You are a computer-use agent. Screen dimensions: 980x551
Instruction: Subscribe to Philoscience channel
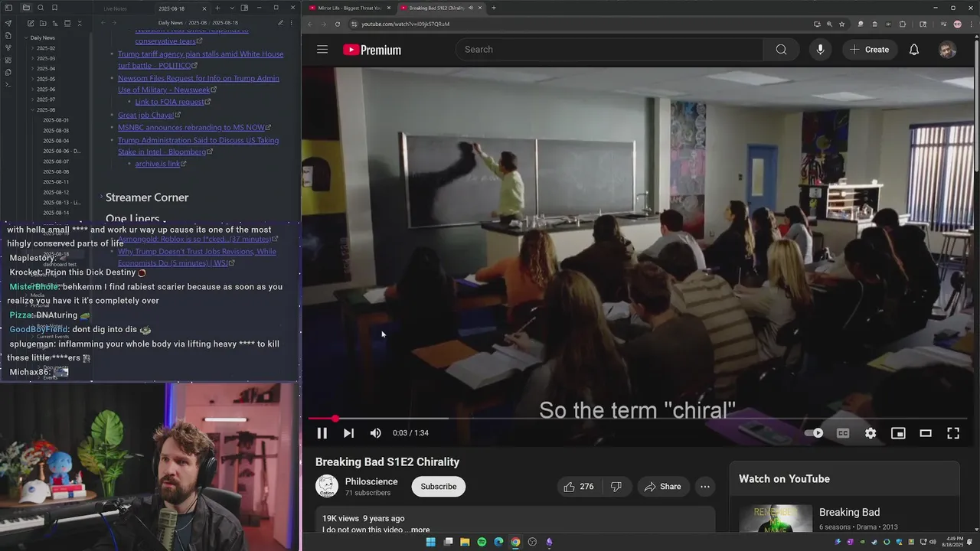(x=438, y=487)
